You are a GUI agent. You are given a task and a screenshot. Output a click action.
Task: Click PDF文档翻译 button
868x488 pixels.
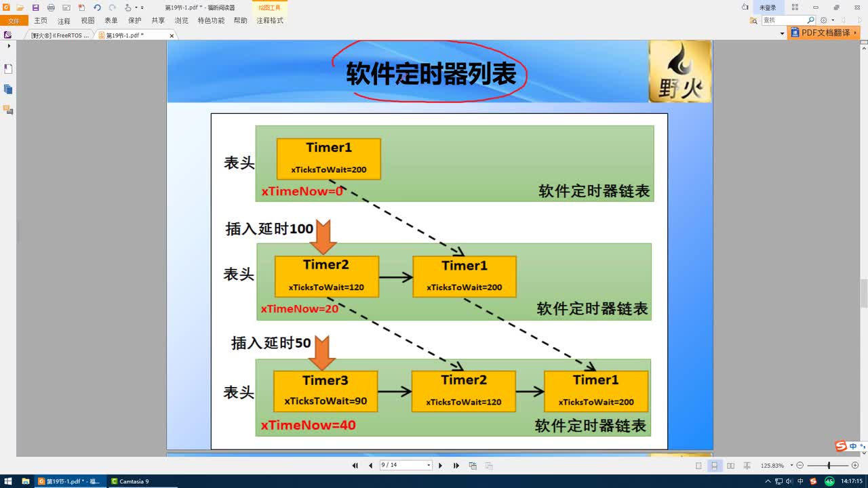pos(825,33)
